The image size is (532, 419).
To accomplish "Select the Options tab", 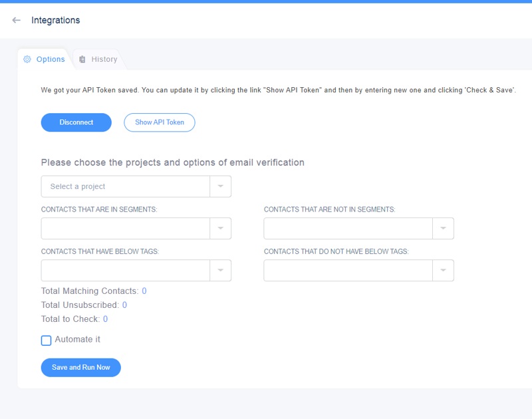I will (44, 59).
